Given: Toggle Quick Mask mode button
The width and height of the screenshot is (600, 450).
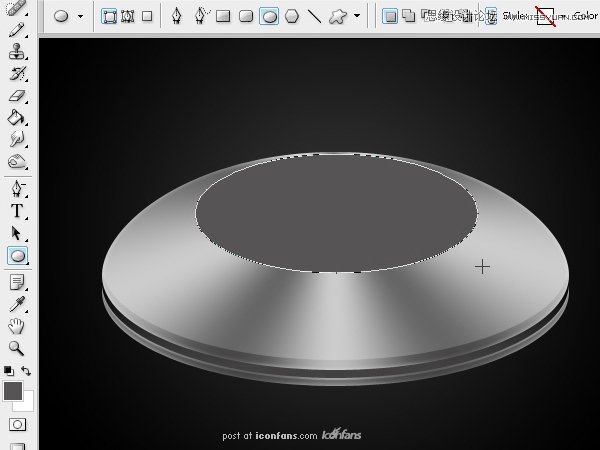Looking at the screenshot, I should tap(17, 425).
